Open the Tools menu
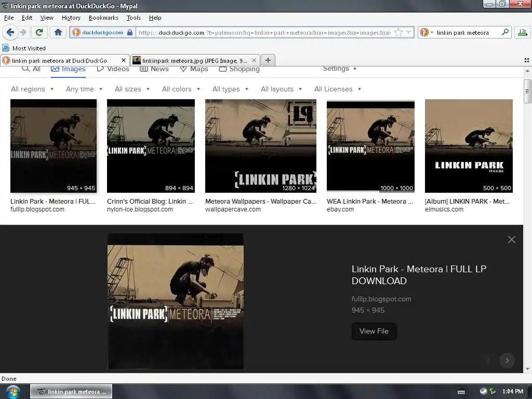Viewport: 532px width, 399px height. click(134, 18)
